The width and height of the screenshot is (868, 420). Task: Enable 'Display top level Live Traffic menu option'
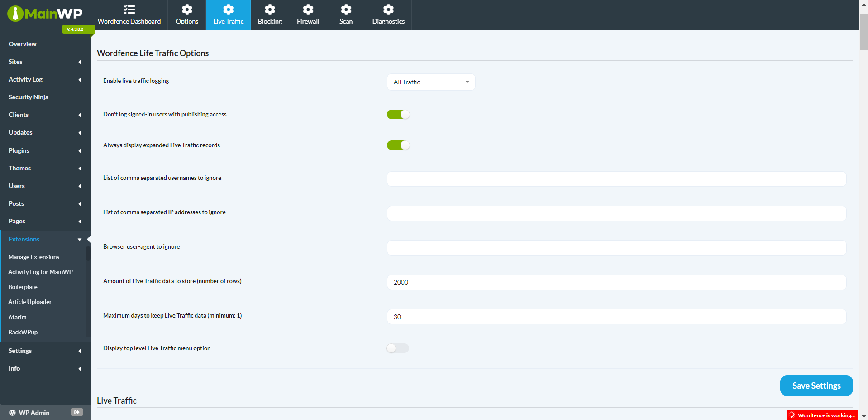tap(398, 348)
